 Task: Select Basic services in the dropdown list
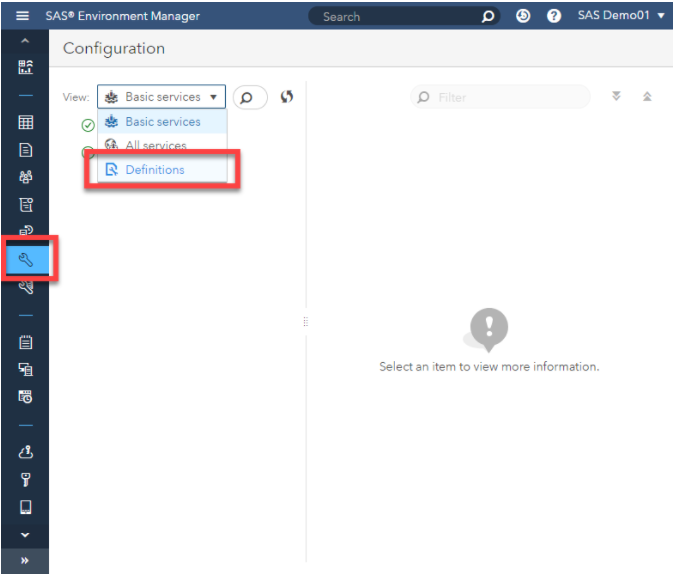[162, 122]
